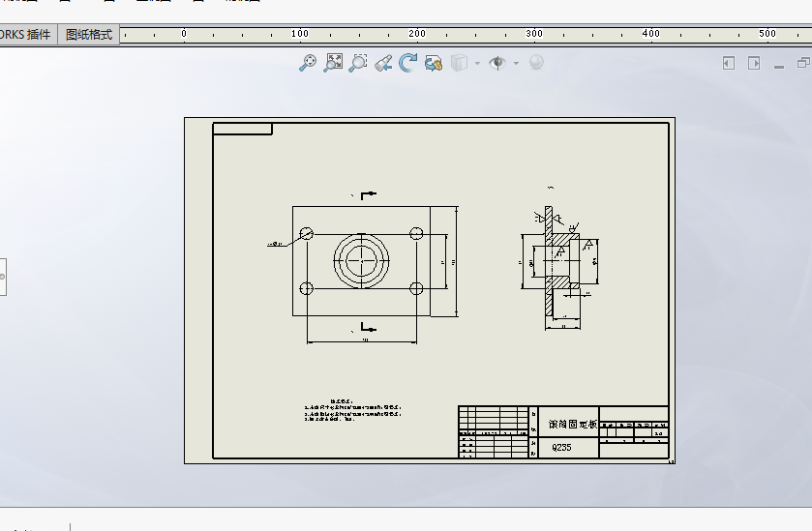
Task: Open the 3D Drawing View icon
Action: pos(434,63)
